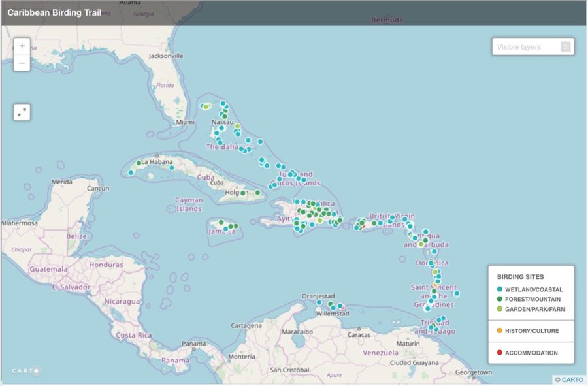Select the green garden marker west of Nassau
The height and width of the screenshot is (386, 588).
click(206, 106)
